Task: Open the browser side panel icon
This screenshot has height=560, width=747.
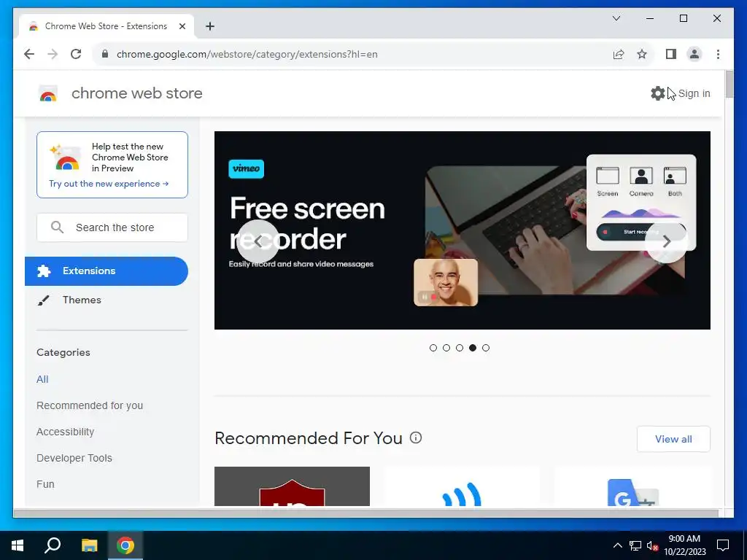Action: (671, 54)
